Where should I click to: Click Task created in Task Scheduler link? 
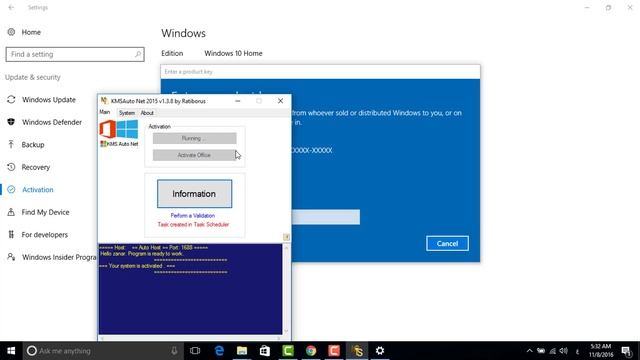click(193, 224)
